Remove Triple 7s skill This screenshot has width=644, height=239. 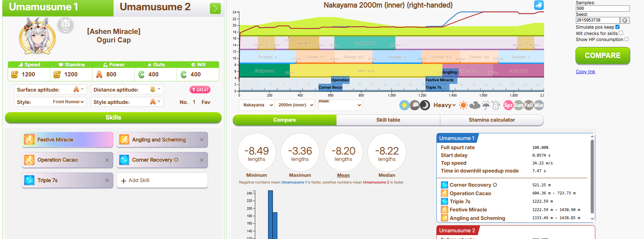(107, 180)
